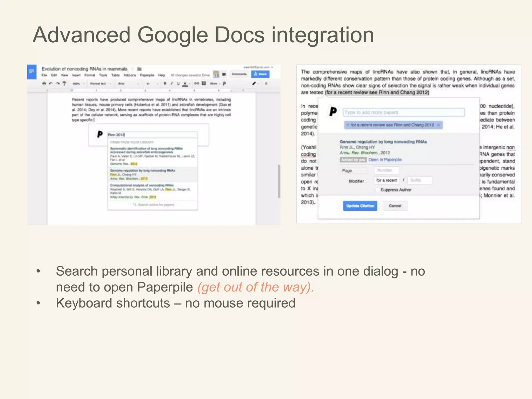Star the Evolution of noncoding RNAs document

[x=133, y=69]
